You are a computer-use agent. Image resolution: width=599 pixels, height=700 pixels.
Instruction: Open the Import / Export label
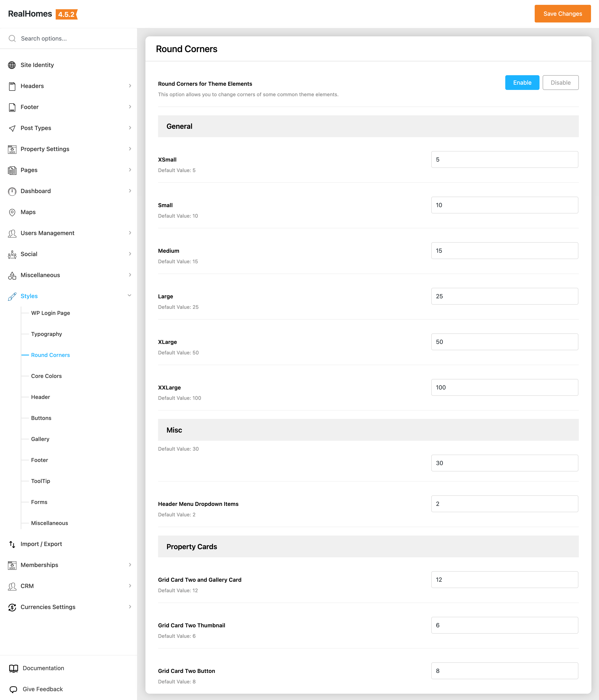tap(41, 544)
